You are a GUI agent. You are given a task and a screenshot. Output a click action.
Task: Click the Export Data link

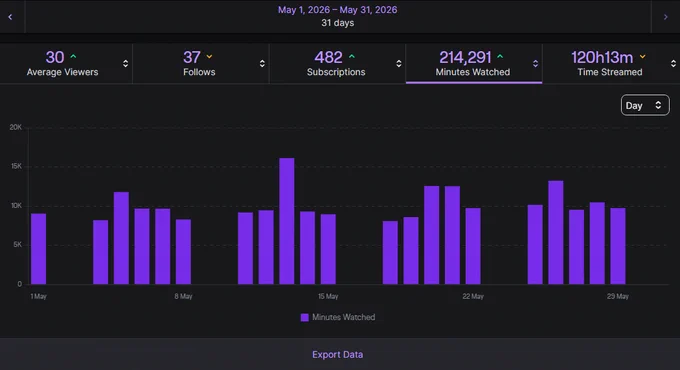tap(337, 354)
